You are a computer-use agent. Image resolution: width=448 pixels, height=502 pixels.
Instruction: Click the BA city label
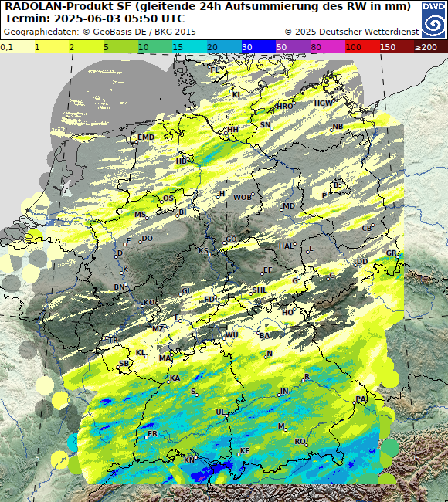tap(264, 335)
